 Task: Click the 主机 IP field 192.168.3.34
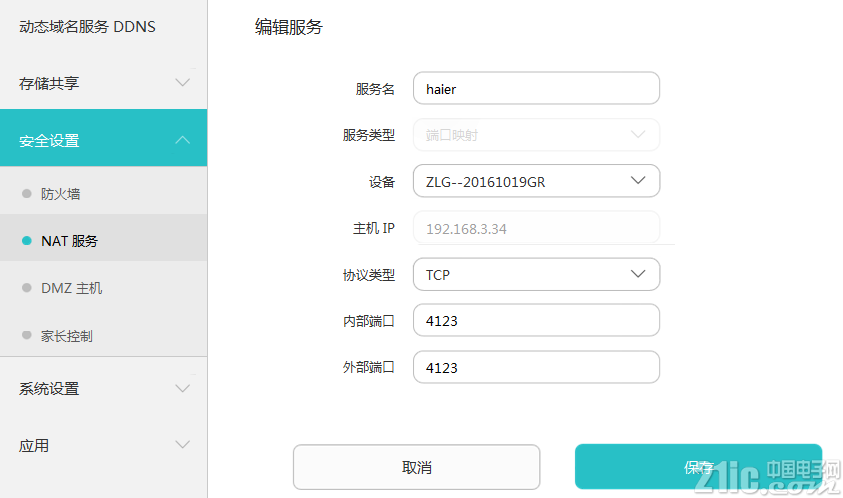coord(536,228)
